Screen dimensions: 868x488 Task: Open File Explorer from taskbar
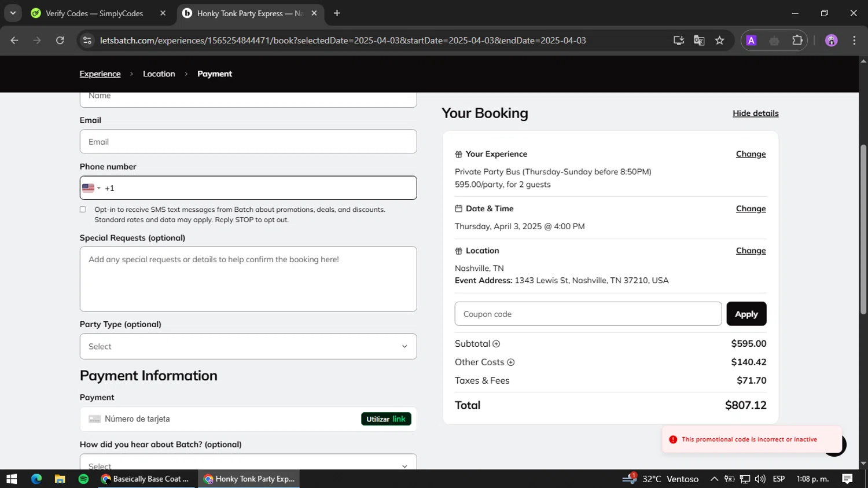pyautogui.click(x=60, y=479)
